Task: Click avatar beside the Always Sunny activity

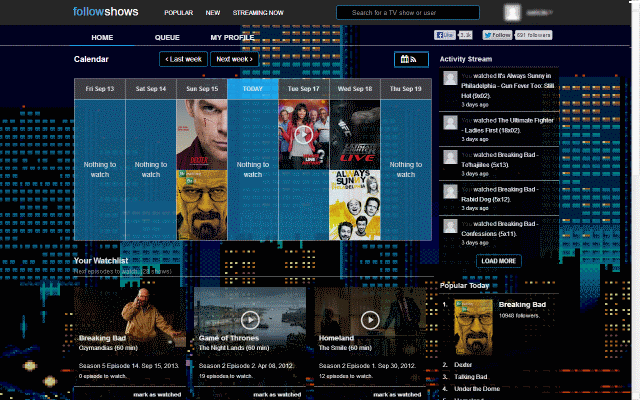Action: coord(451,78)
